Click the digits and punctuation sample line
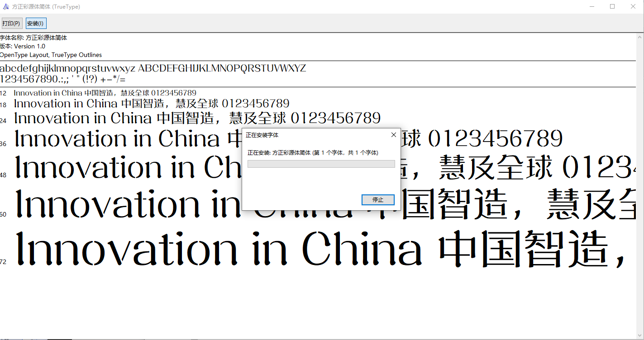This screenshot has height=340, width=644. 63,79
